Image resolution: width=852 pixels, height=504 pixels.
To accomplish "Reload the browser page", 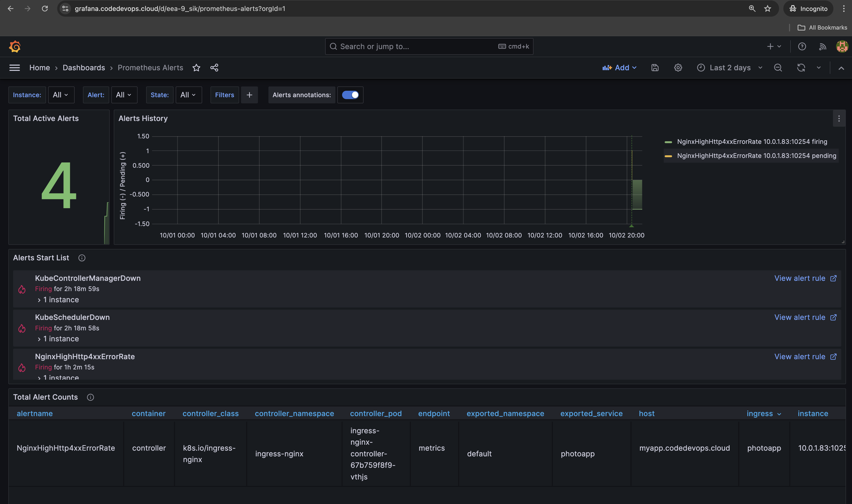I will coord(45,9).
